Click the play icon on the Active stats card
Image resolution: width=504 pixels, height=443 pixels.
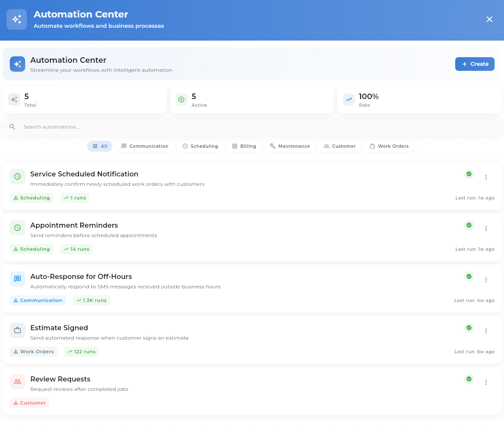[x=181, y=99]
